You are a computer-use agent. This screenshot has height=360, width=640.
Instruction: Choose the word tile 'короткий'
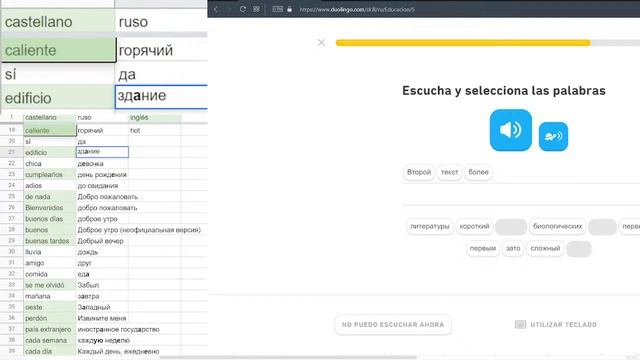(474, 226)
